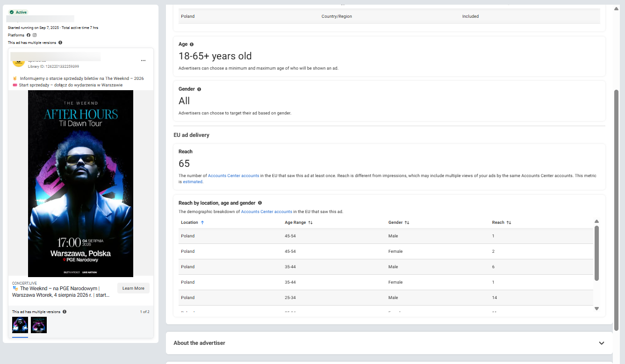This screenshot has height=364, width=625.
Task: Select the first ad version thumbnail
Action: click(20, 325)
